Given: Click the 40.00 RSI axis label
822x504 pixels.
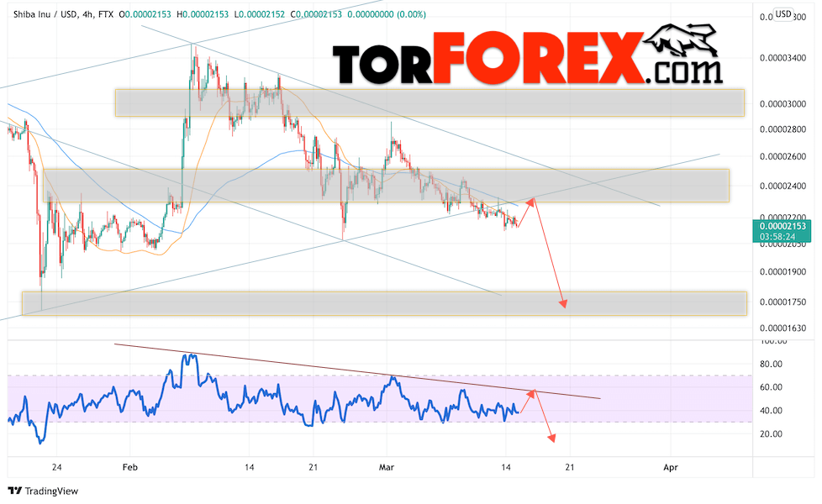Looking at the screenshot, I should click(771, 411).
